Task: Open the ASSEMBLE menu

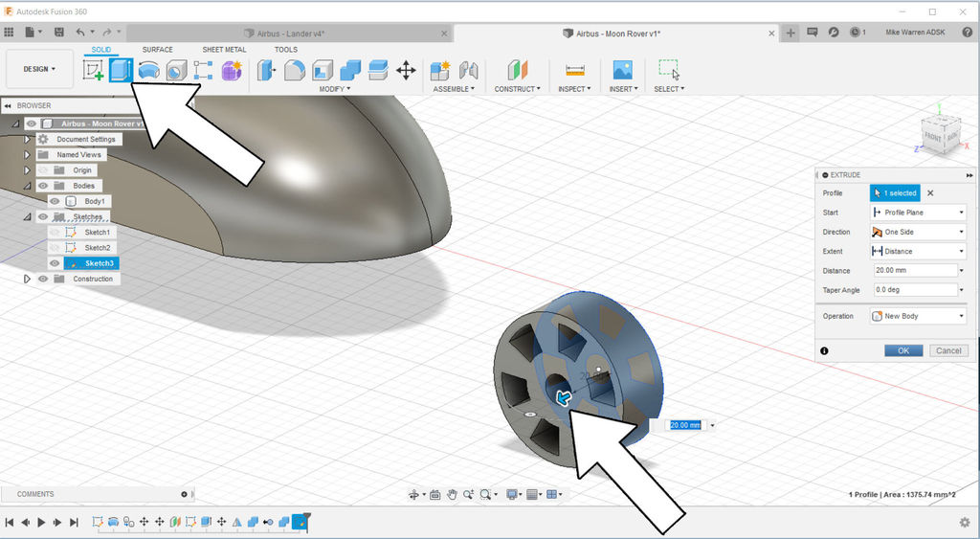Action: (454, 89)
